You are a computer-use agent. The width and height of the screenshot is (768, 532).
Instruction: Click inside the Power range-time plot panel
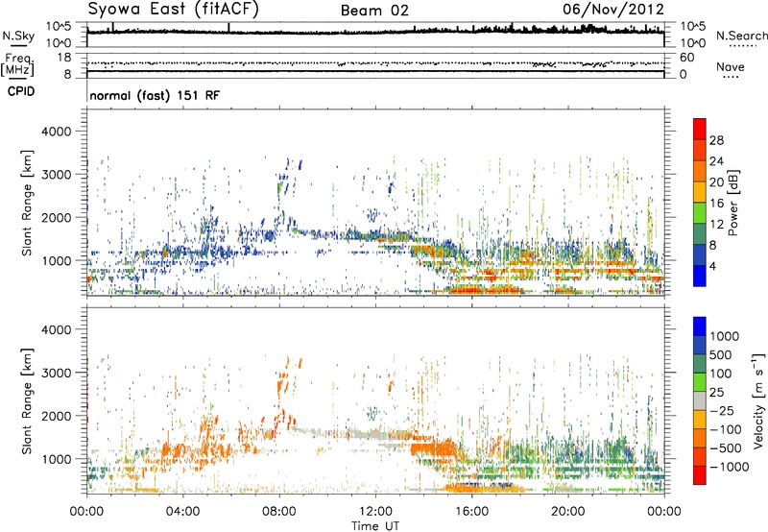(x=375, y=202)
